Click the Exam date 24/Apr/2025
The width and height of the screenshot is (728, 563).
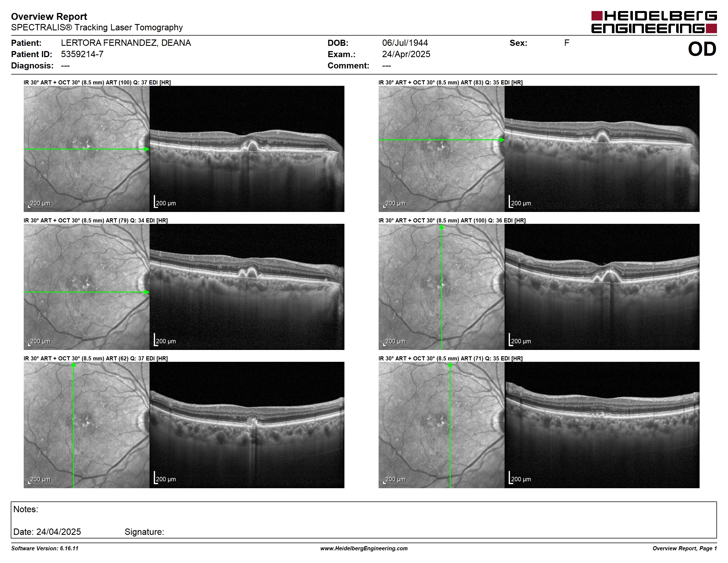click(x=406, y=54)
